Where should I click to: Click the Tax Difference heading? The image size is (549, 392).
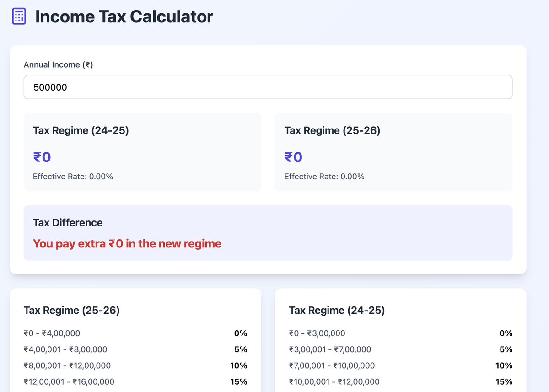(x=68, y=223)
